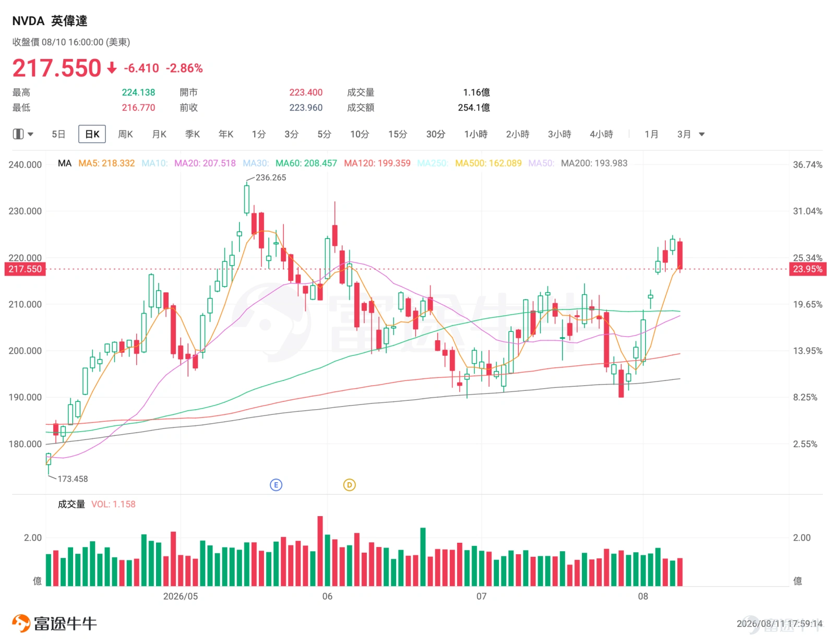Select the 3小時 interval

click(x=559, y=134)
